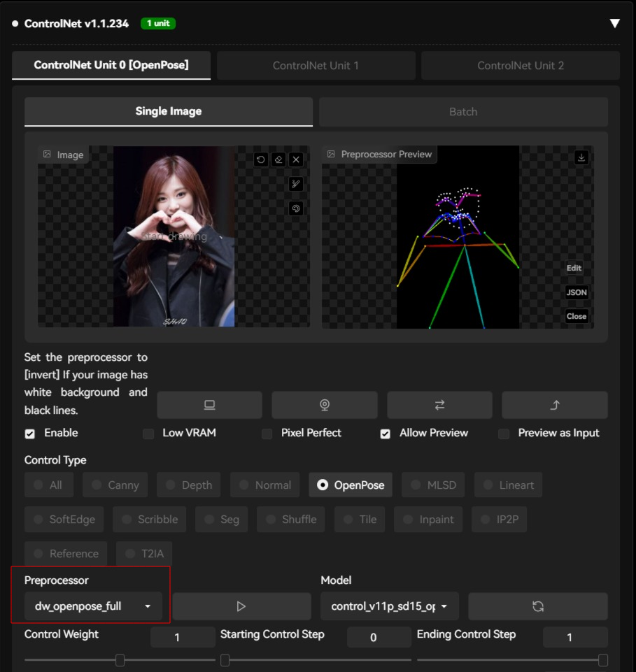Open the brush tool for sketching
This screenshot has height=672, width=636.
(296, 184)
